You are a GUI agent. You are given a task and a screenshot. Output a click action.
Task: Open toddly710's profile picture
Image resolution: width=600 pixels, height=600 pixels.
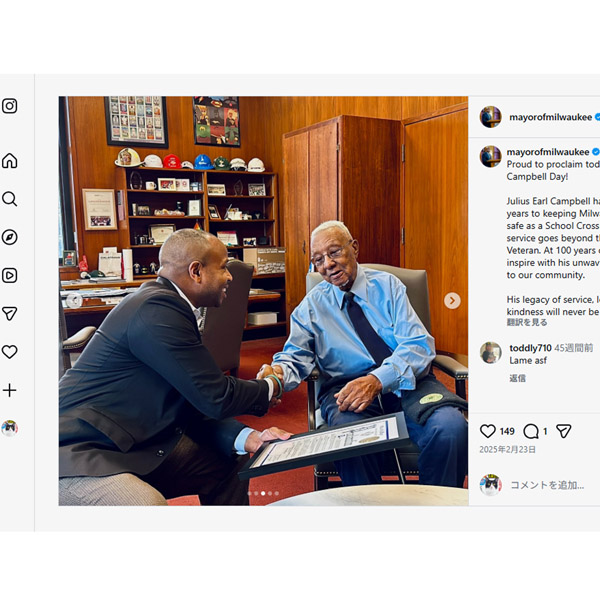coord(491,352)
